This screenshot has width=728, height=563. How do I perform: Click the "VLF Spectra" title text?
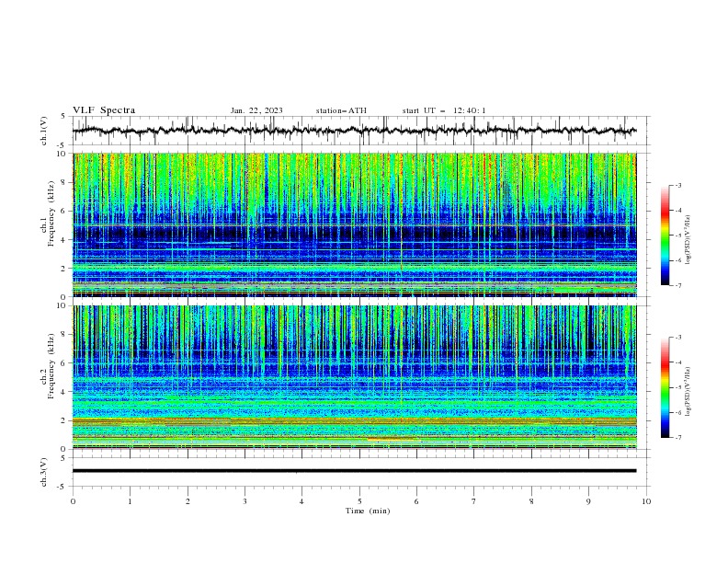click(104, 110)
